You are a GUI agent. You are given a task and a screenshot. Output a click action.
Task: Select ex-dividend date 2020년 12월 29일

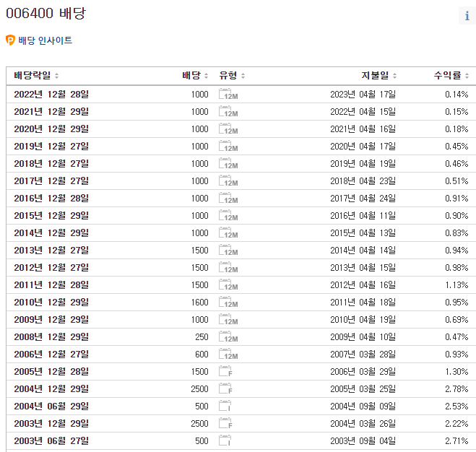(x=51, y=129)
